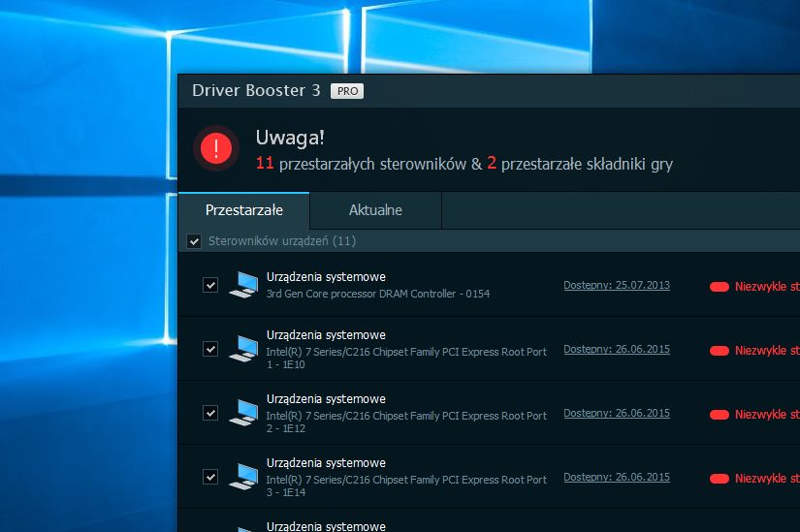Open Dostępny: 26.06.2015 link for Root Port 2

point(617,413)
